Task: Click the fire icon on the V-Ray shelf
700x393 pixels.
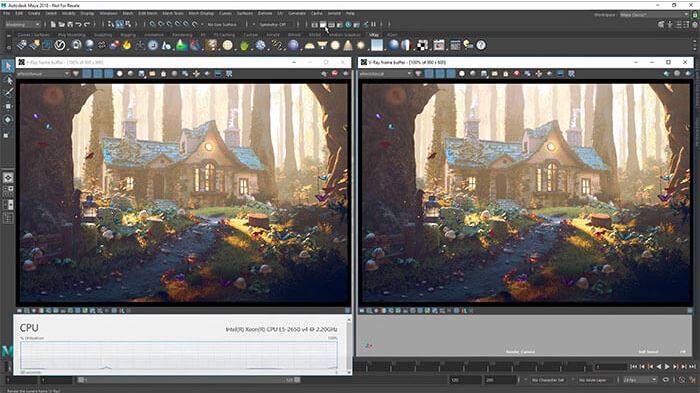Action: pos(127,45)
